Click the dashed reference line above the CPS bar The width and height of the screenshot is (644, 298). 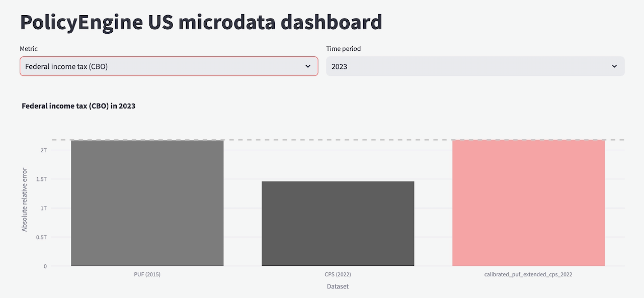point(338,140)
